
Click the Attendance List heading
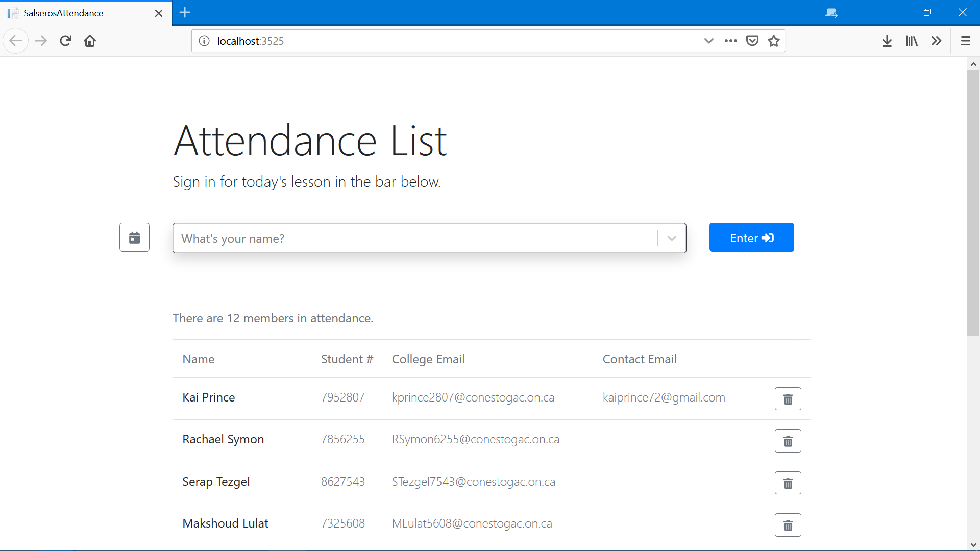pos(310,141)
